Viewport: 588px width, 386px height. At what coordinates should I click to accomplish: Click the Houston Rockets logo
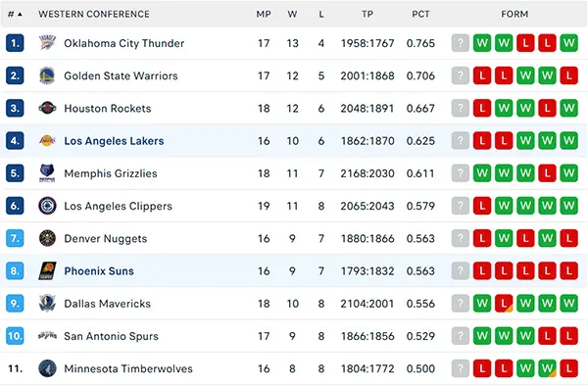point(48,108)
